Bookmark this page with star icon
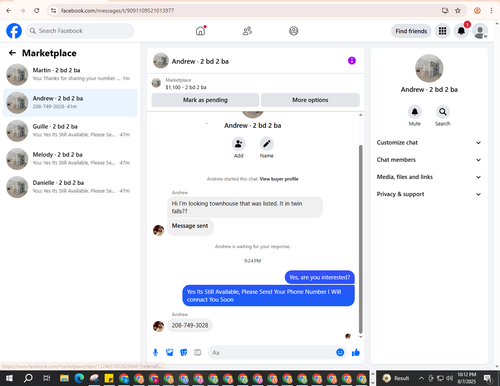This screenshot has width=500, height=386. pos(458,11)
